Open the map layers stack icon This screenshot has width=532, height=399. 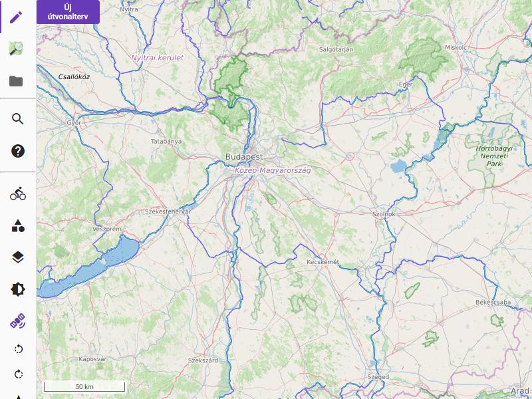pyautogui.click(x=18, y=257)
